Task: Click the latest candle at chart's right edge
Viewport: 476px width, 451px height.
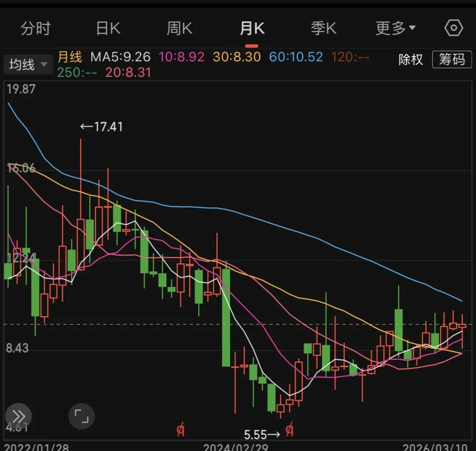Action: pos(462,326)
